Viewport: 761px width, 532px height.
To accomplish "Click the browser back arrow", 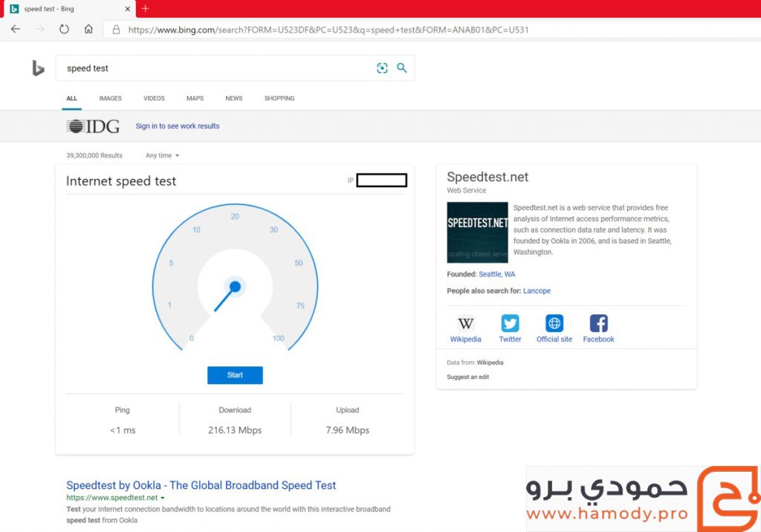I will [16, 29].
